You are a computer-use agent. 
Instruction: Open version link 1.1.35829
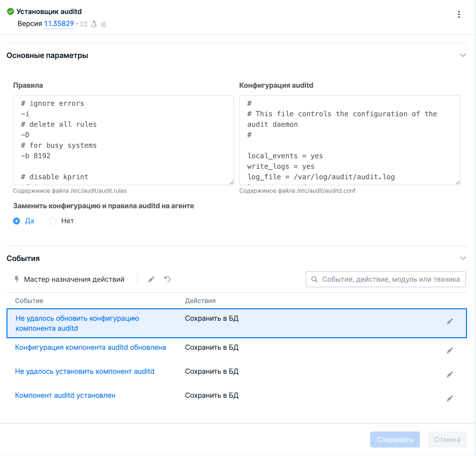click(x=59, y=24)
